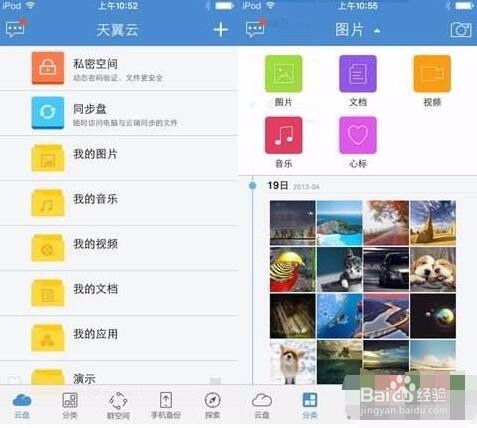
Task: Click the 19日 timeline marker dot
Action: point(253,185)
